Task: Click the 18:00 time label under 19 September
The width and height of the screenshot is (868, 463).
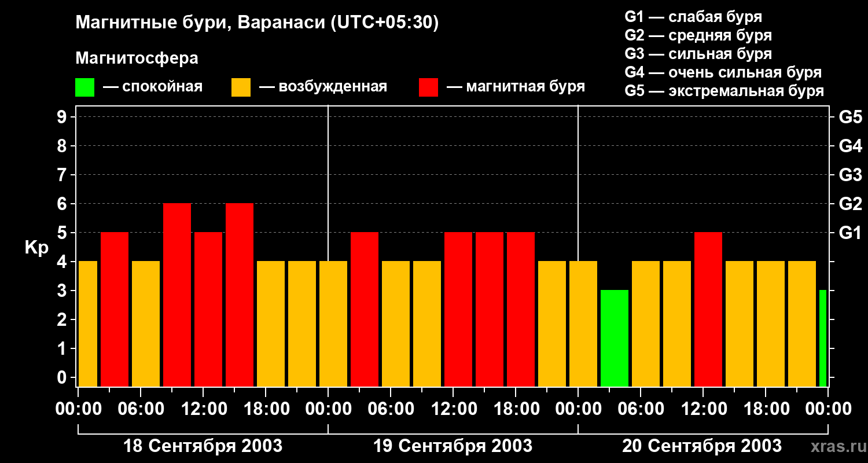Action: coord(516,409)
